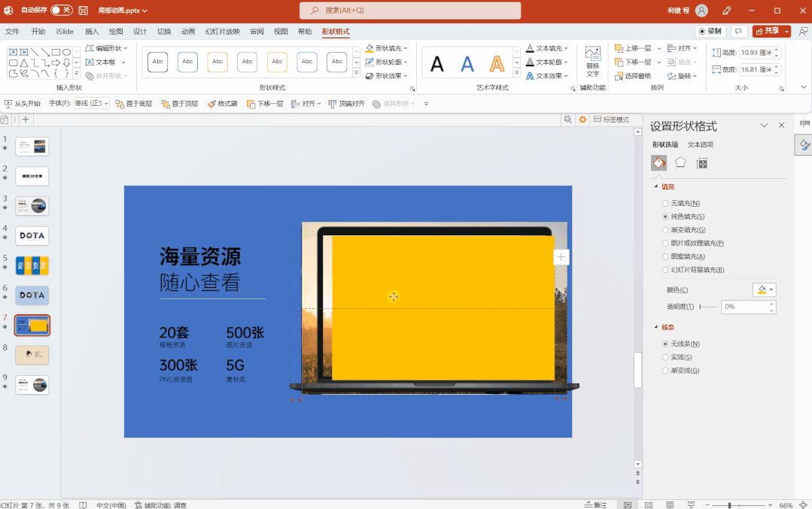Select slide 4 thumbnail with DOTA text
Image resolution: width=812 pixels, height=509 pixels.
click(32, 235)
